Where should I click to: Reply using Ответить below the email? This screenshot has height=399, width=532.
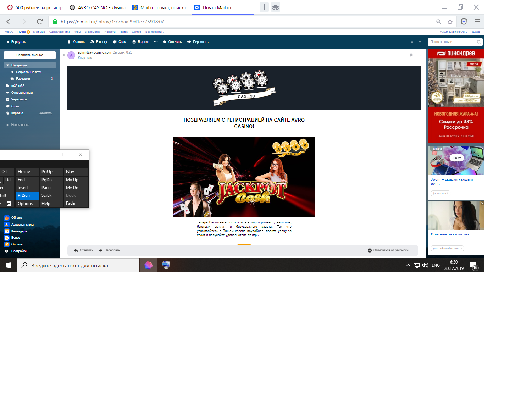pos(84,250)
